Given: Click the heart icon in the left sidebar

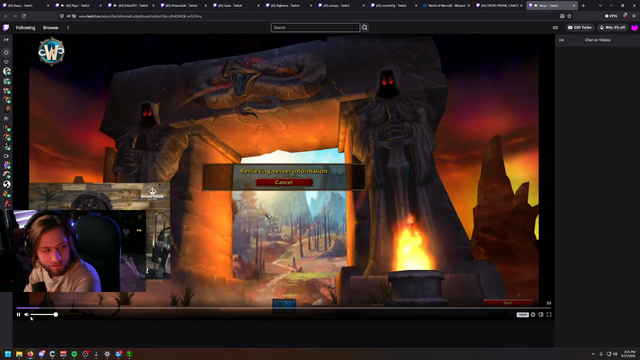Looking at the screenshot, I should tap(6, 62).
